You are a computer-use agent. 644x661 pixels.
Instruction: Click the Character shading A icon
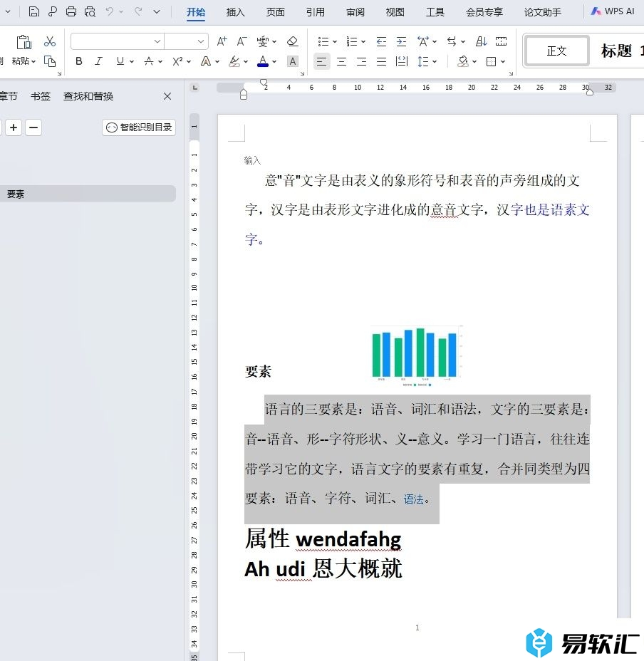292,61
